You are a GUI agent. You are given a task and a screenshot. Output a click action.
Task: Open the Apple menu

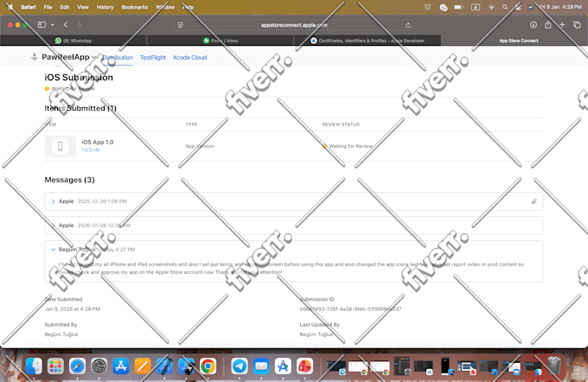(x=10, y=7)
